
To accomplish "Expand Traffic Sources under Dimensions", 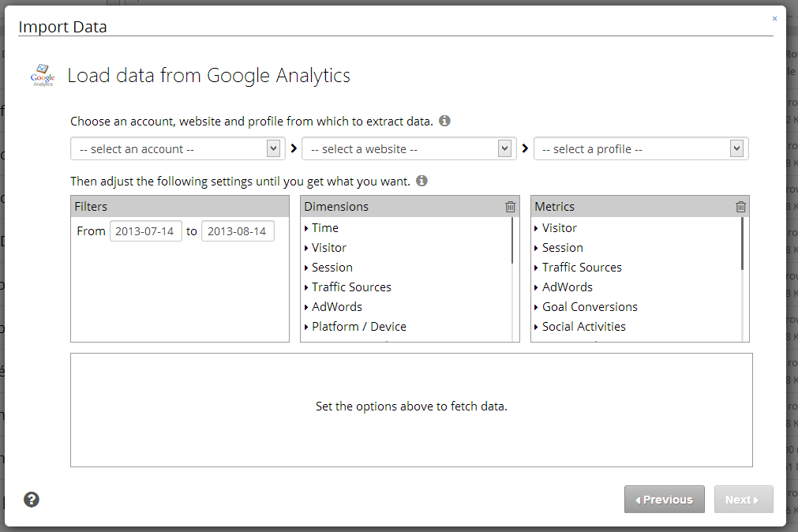I will tap(347, 287).
